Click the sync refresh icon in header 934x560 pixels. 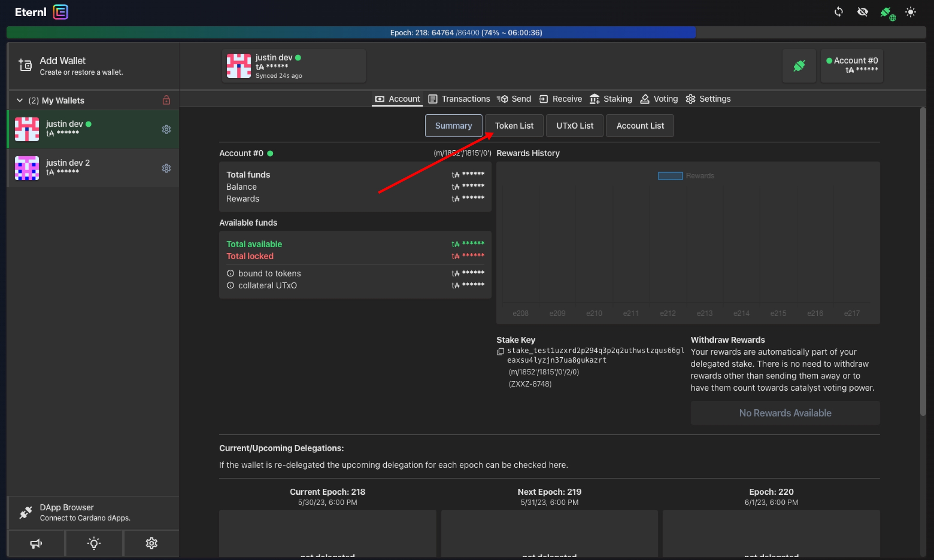coord(838,12)
